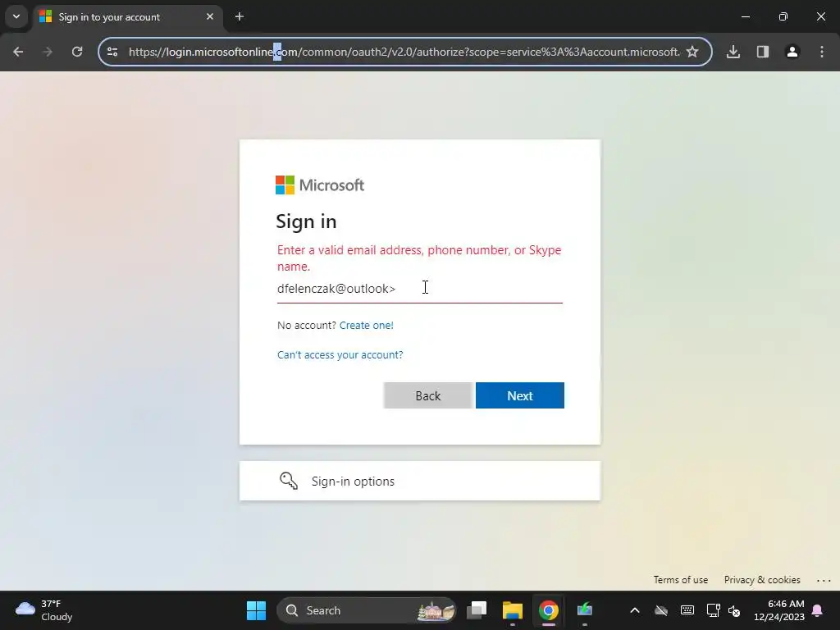Click the muted volume tray icon

[734, 610]
